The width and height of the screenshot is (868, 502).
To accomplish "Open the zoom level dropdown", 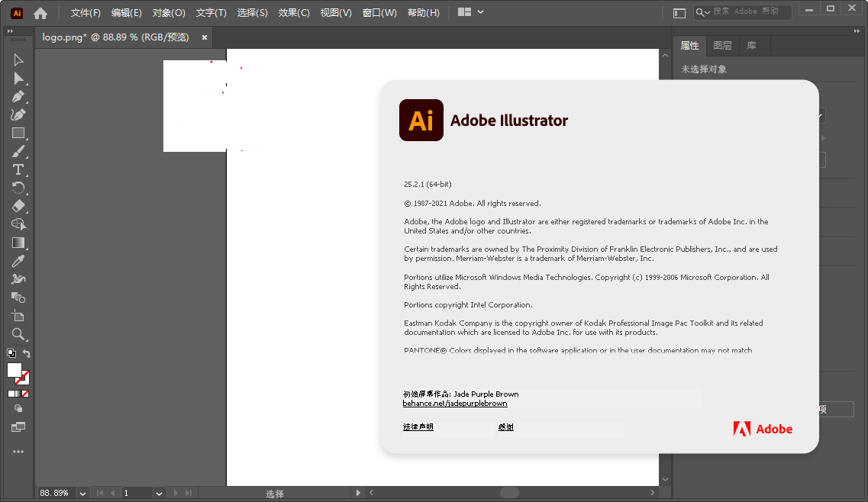I will point(82,494).
